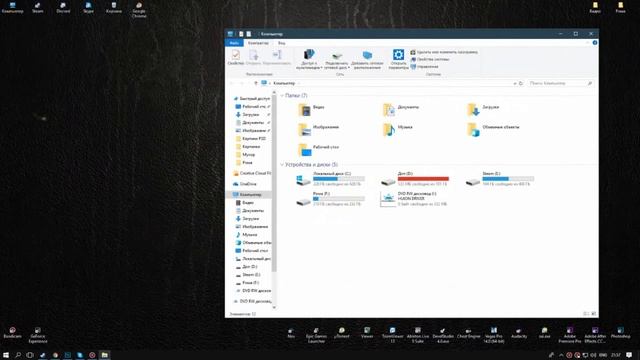The image size is (640, 360).
Task: Click Управление in the ribbon
Action: tap(424, 67)
